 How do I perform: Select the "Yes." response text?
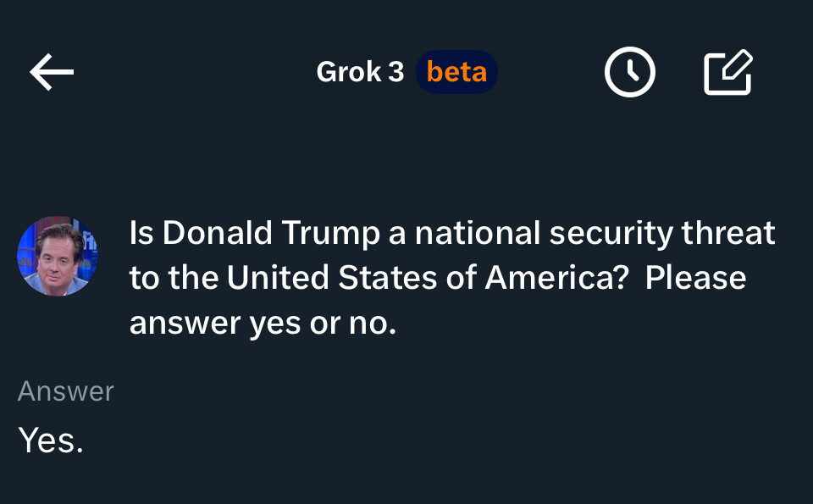click(50, 440)
